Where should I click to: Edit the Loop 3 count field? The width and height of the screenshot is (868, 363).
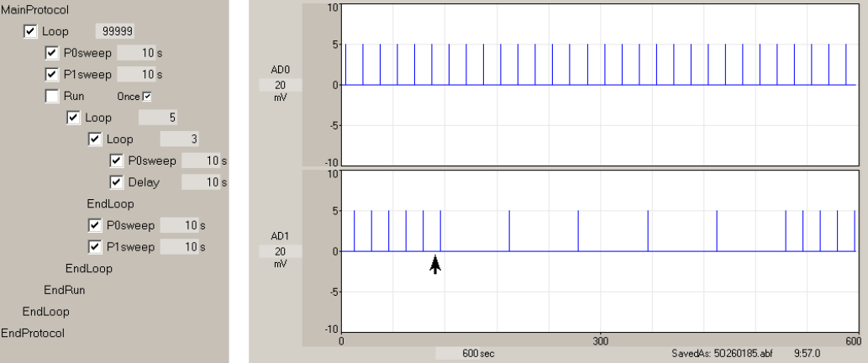(180, 139)
